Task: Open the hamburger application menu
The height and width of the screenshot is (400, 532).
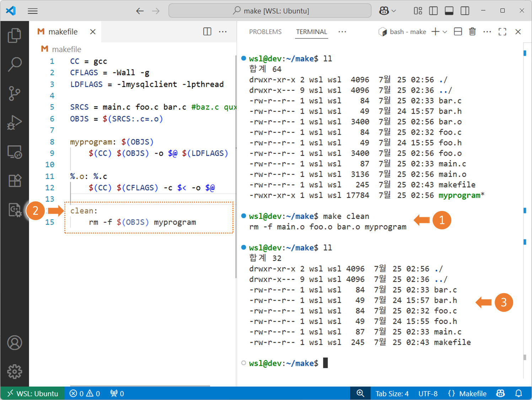Action: point(33,11)
